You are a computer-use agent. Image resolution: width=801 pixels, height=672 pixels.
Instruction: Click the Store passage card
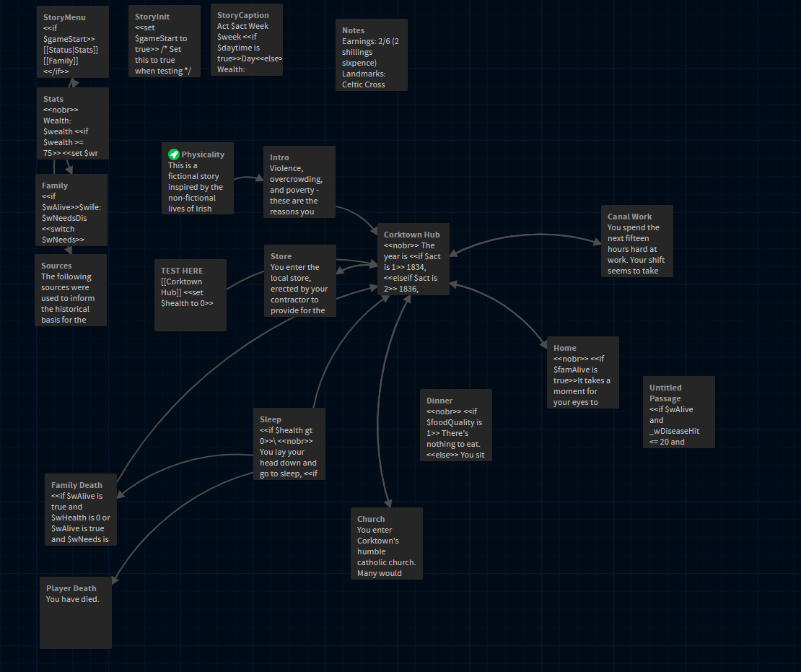(300, 281)
